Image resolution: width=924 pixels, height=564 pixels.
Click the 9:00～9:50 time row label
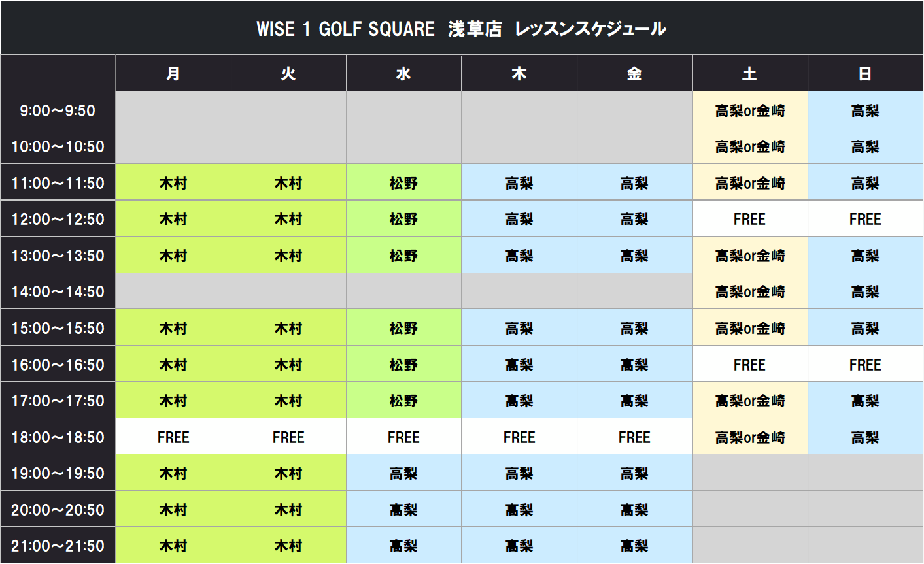pyautogui.click(x=58, y=110)
